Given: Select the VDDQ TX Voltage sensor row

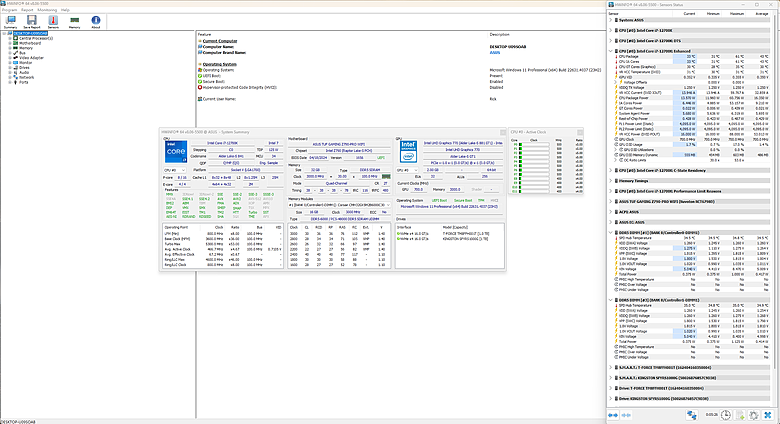Looking at the screenshot, I should pyautogui.click(x=691, y=88).
